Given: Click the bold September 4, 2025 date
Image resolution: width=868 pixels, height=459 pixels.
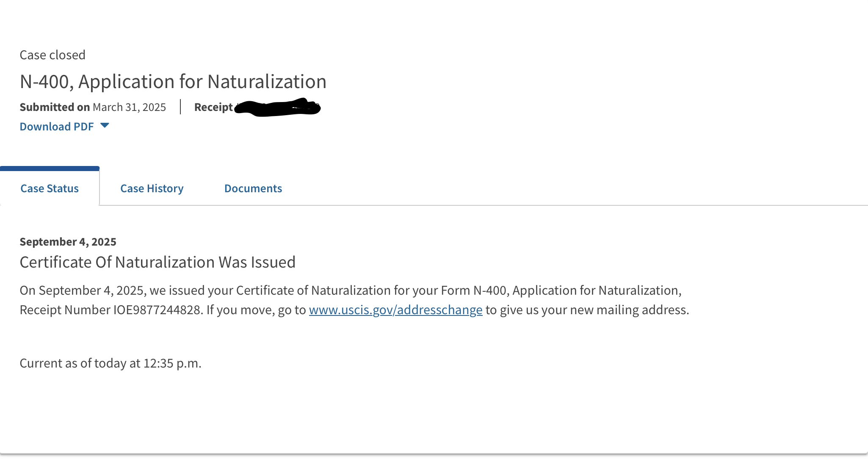Looking at the screenshot, I should [x=68, y=242].
